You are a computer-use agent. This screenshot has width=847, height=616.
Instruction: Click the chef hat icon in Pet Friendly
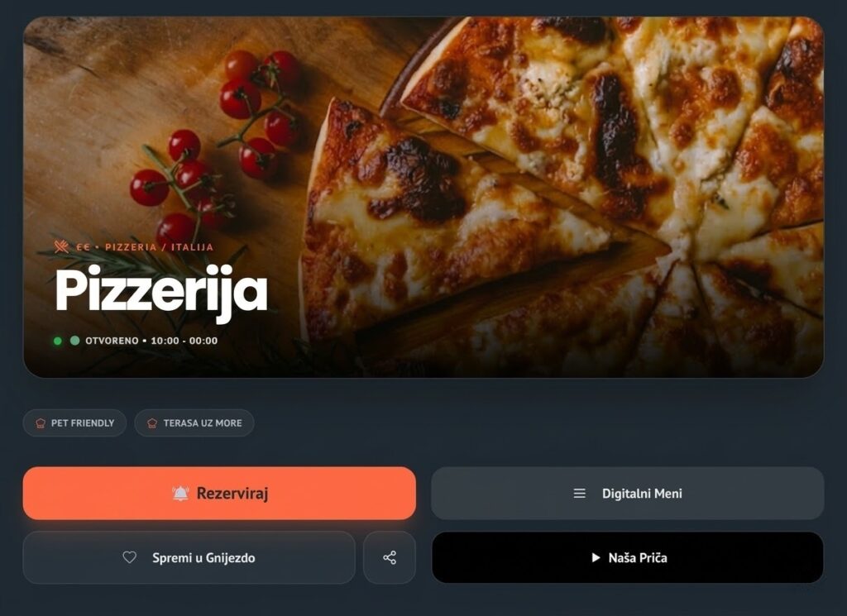(41, 423)
